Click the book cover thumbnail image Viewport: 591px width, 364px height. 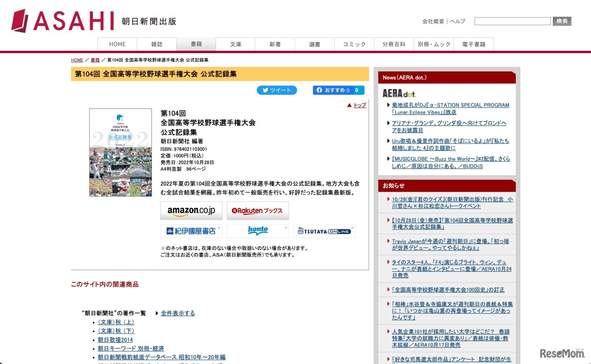click(121, 152)
